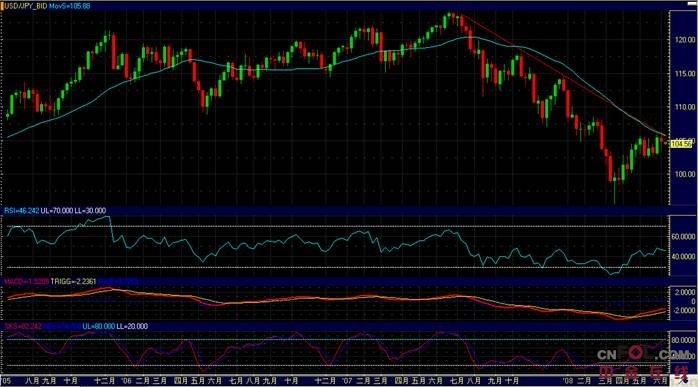Click the 二月 label right after '08
Screen dimensions: 698x387
click(x=584, y=381)
